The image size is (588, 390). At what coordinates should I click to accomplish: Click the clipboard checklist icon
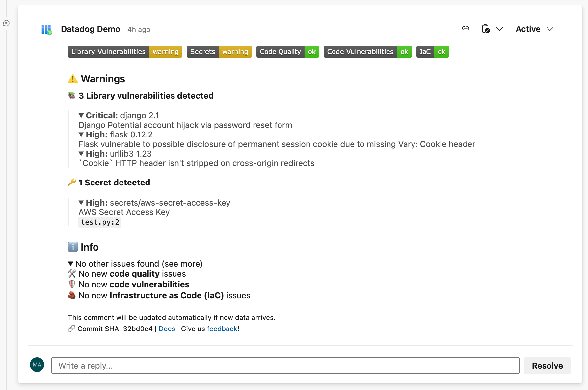[486, 29]
